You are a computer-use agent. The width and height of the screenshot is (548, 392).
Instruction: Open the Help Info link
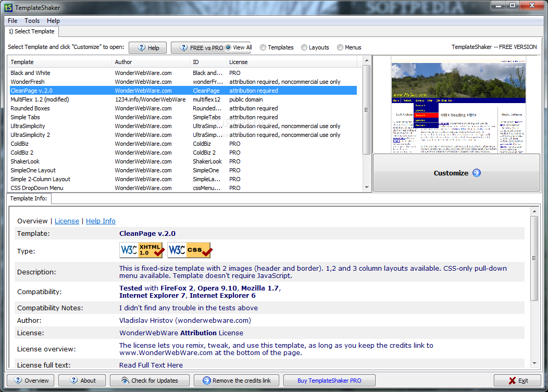point(101,221)
